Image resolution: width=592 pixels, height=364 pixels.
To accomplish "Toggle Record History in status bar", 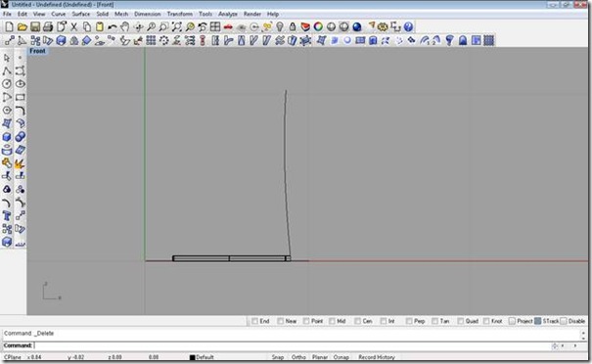I will [377, 357].
